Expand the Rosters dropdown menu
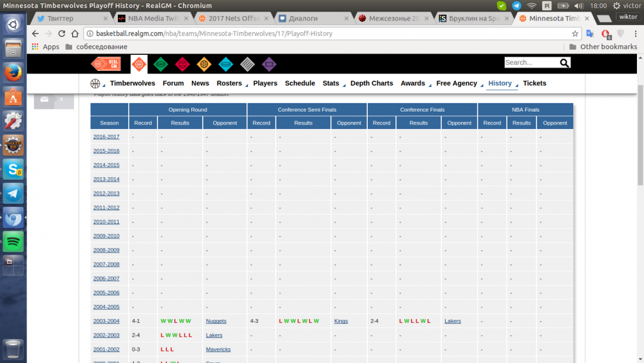644x363 pixels. 229,83
